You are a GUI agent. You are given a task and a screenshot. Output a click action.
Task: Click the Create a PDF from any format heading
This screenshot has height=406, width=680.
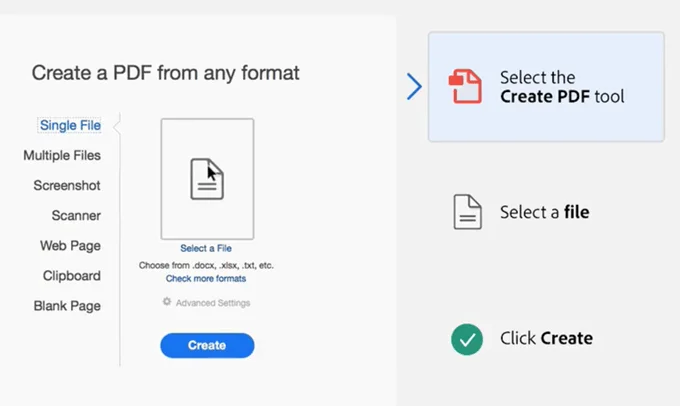coord(166,73)
